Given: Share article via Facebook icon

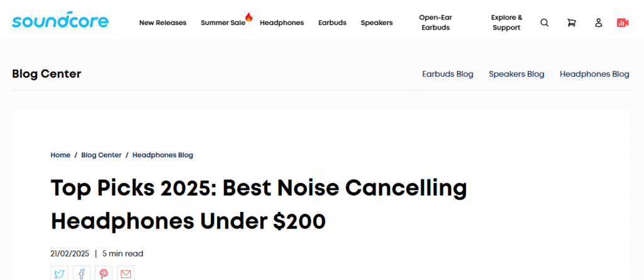Looking at the screenshot, I should [x=81, y=274].
